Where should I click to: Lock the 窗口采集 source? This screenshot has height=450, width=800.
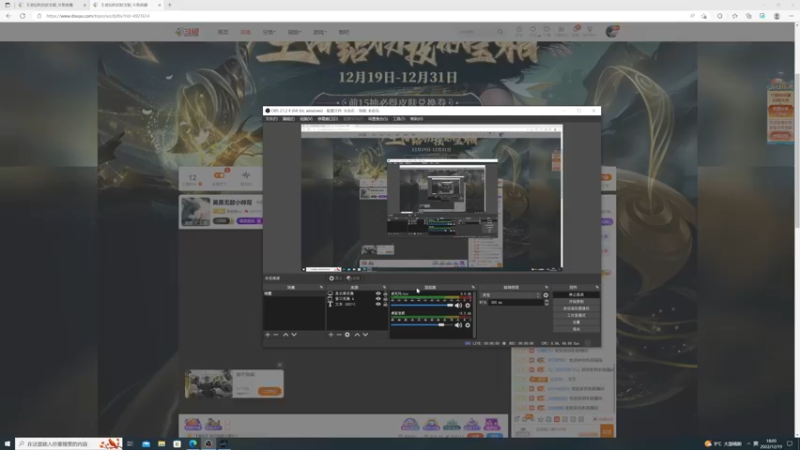[x=385, y=298]
